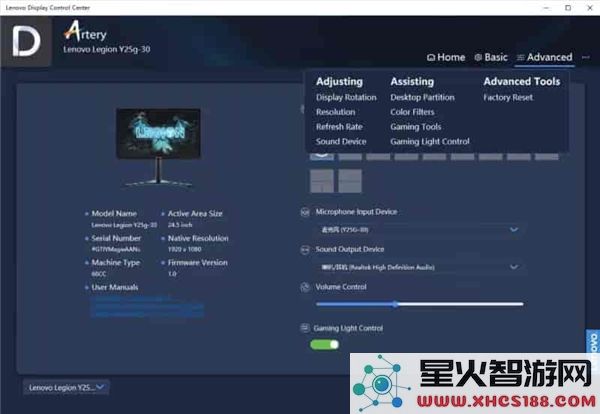
Task: Select the first layout thumbnail in second row
Action: (322, 181)
